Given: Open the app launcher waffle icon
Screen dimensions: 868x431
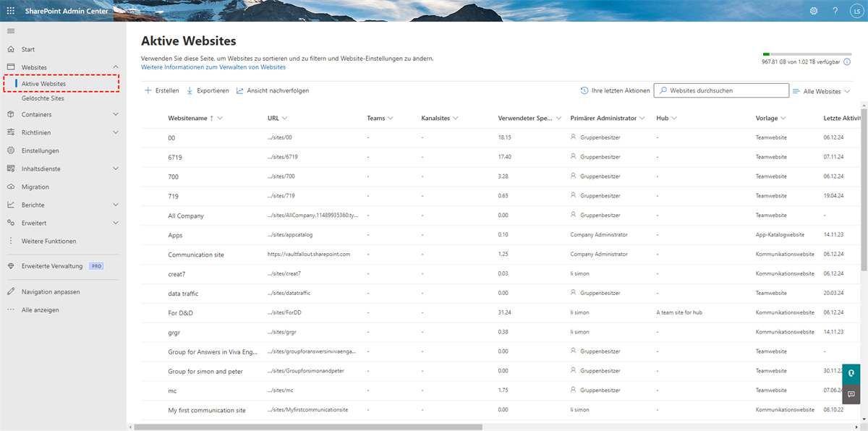Looking at the screenshot, I should click(11, 11).
